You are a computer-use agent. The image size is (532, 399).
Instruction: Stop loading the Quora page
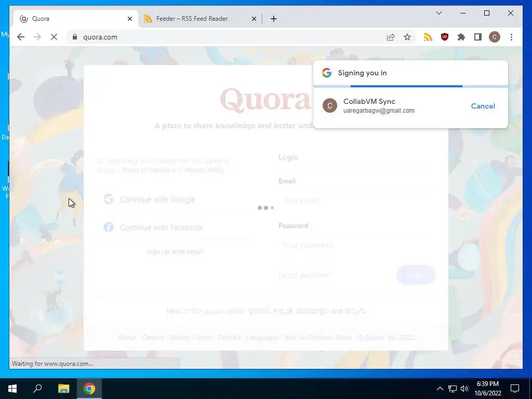[54, 37]
